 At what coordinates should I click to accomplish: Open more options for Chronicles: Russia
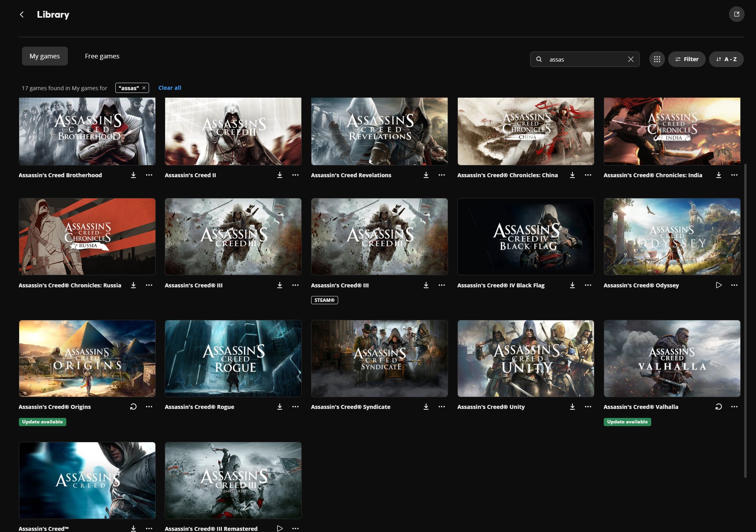pyautogui.click(x=149, y=285)
